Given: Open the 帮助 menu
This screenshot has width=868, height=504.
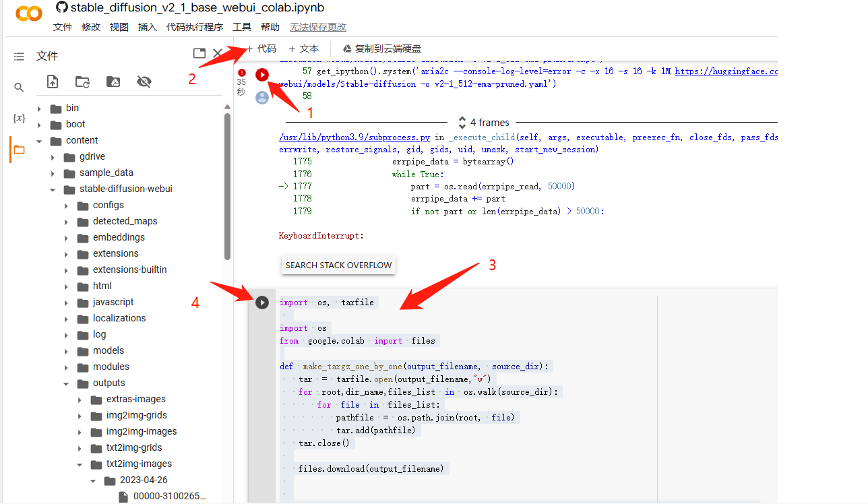Looking at the screenshot, I should coord(270,27).
